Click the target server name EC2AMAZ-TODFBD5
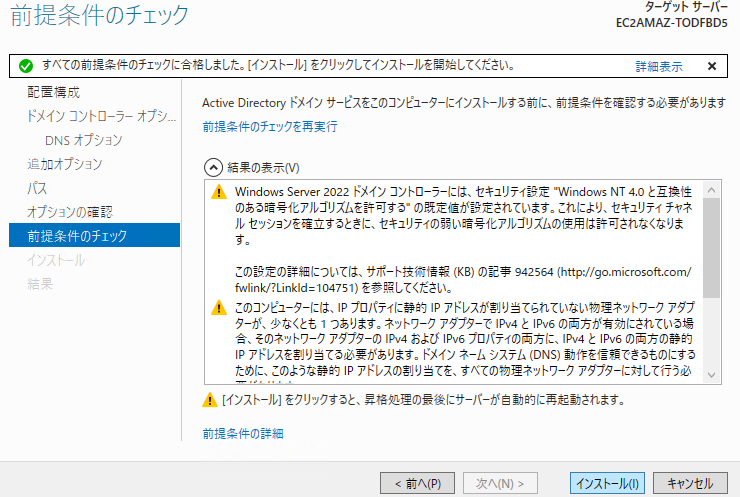Screen dimensions: 740x497 coord(672,23)
